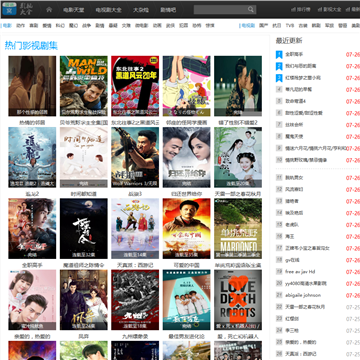360x360 pixels.
Task: Open free av jav Hd list entry
Action: (300, 272)
